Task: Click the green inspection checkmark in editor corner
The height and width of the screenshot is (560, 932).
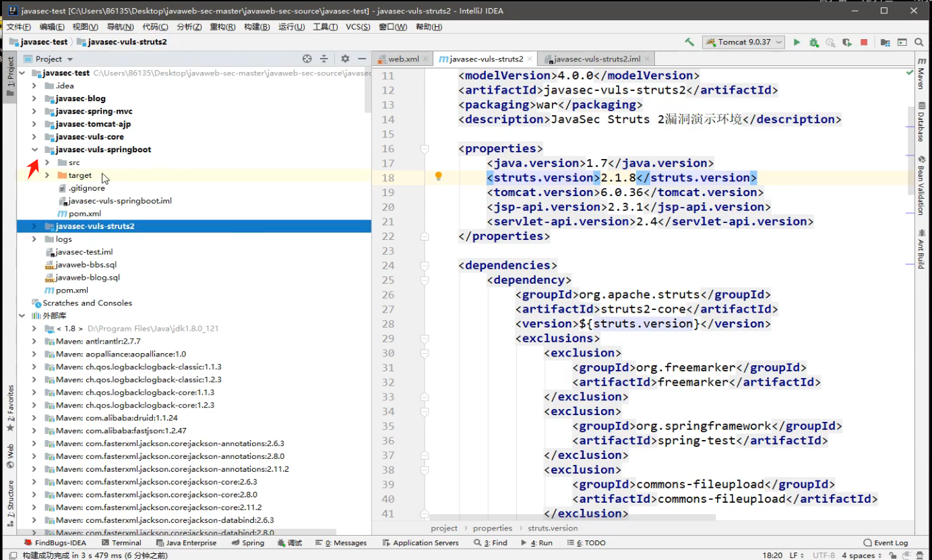Action: (x=910, y=72)
